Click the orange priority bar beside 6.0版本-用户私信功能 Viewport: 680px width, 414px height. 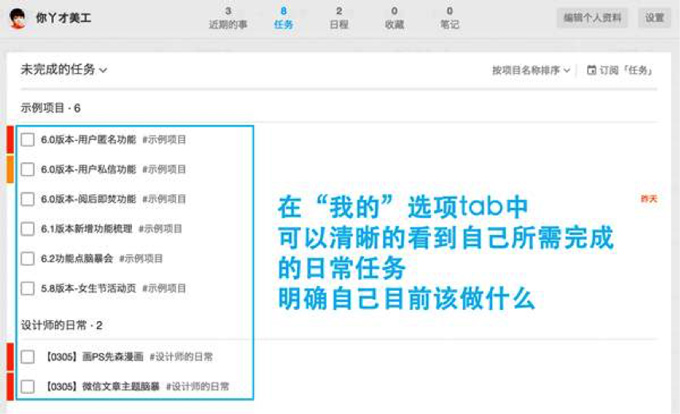pyautogui.click(x=9, y=170)
